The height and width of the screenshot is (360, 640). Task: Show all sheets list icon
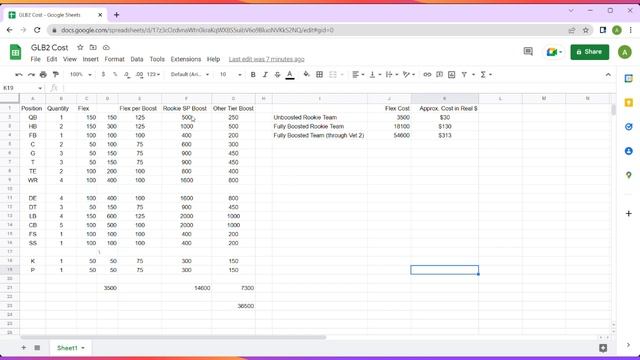(x=37, y=348)
